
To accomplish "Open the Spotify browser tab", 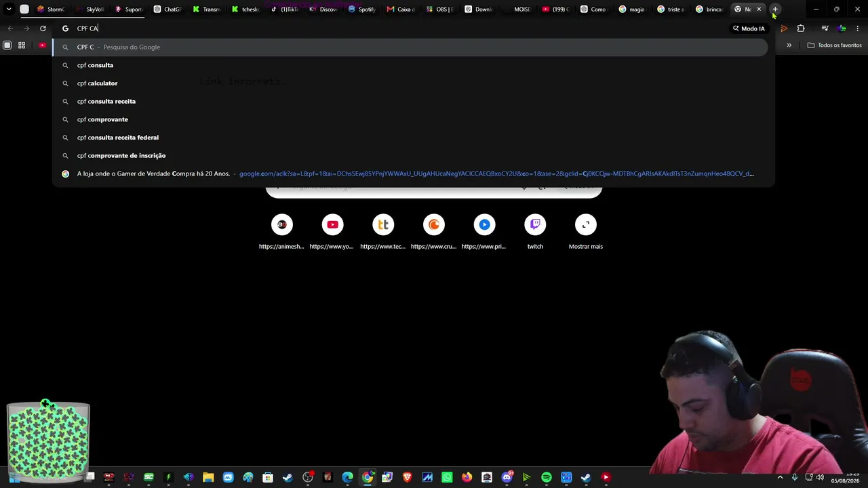I will 361,9.
